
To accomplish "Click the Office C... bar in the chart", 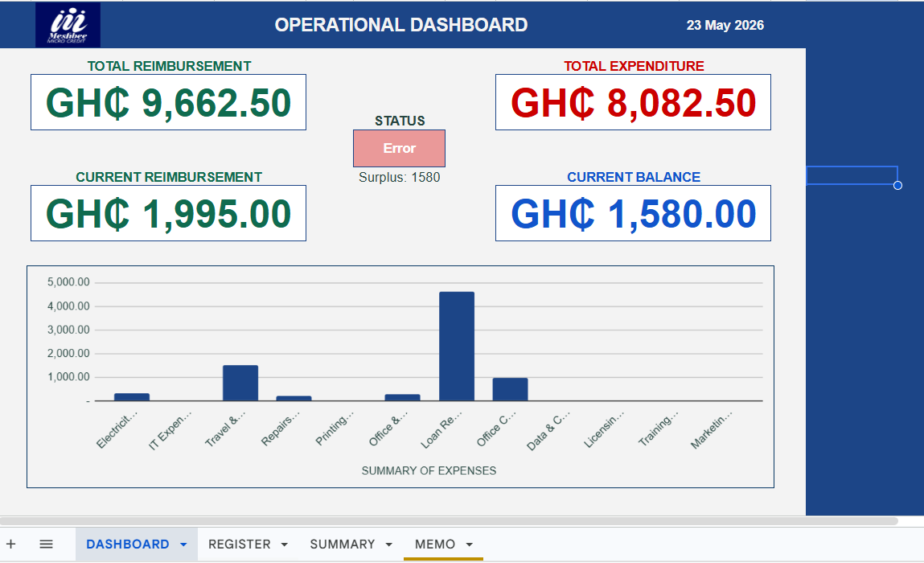I will pyautogui.click(x=511, y=390).
